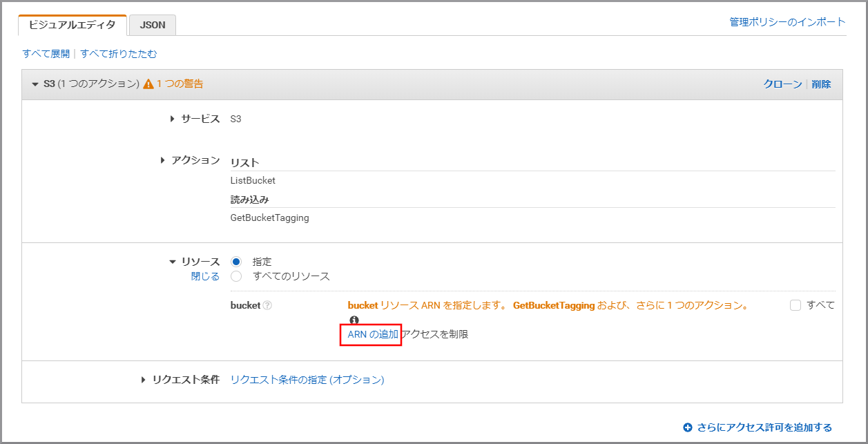
Task: Click the GetBucketTagging action under 読み込み
Action: coord(270,218)
